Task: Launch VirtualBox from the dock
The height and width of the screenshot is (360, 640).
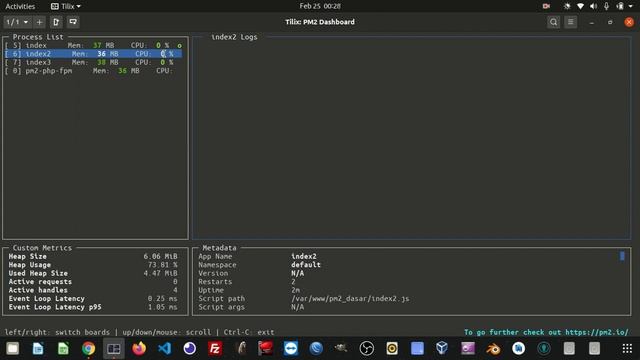Action: click(x=442, y=349)
